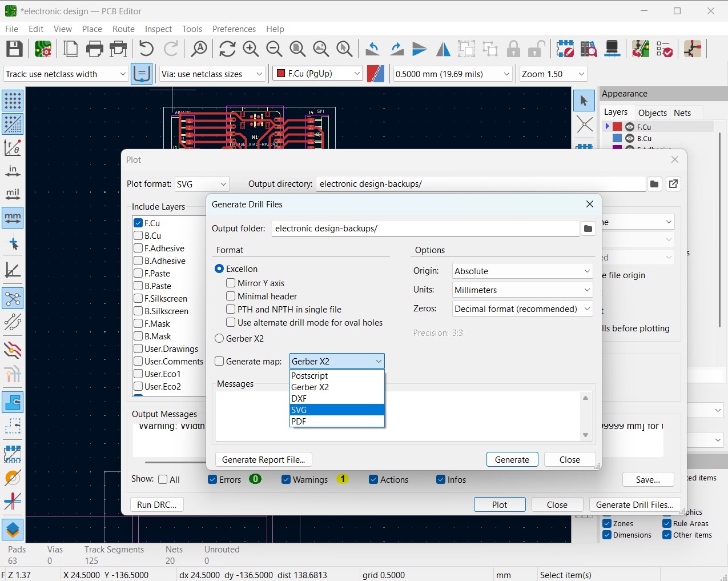Toggle the layers manager icon
Image resolution: width=728 pixels, height=581 pixels.
(13, 530)
